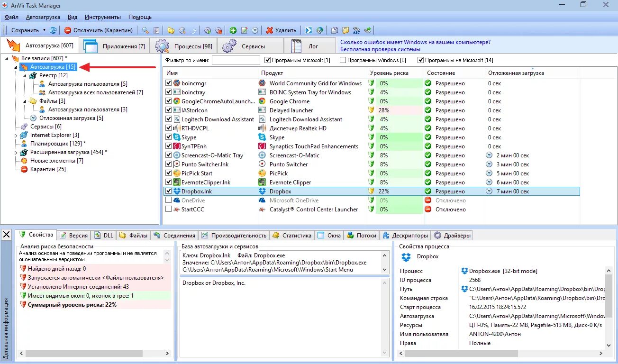Click the 22% risk bar for Dropbox
Screen dimensions: 618x364
(x=399, y=191)
